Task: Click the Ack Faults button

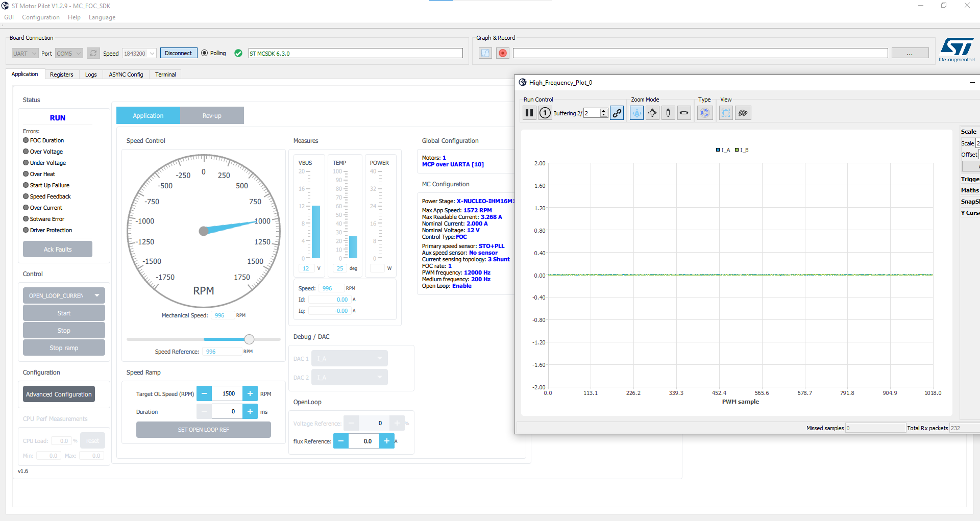Action: coord(57,249)
